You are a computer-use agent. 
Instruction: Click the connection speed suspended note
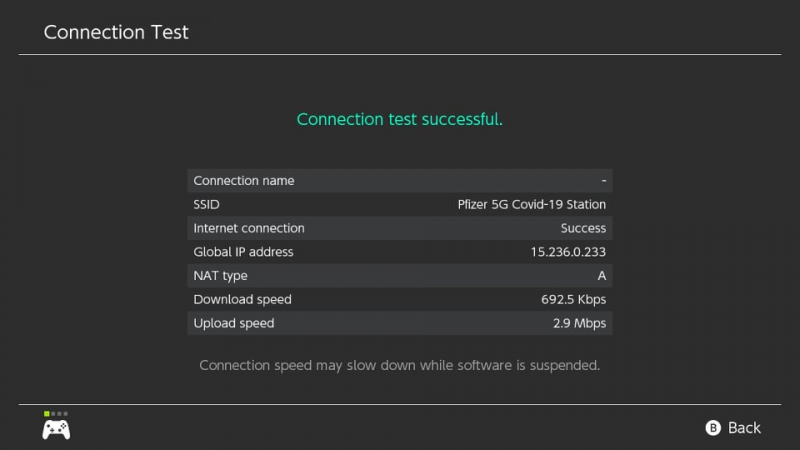pyautogui.click(x=399, y=365)
